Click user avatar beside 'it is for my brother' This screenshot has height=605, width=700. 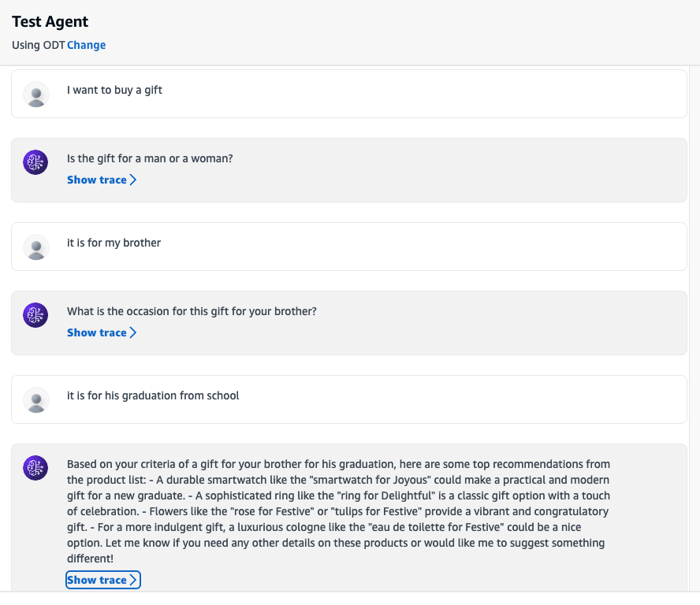tap(36, 247)
